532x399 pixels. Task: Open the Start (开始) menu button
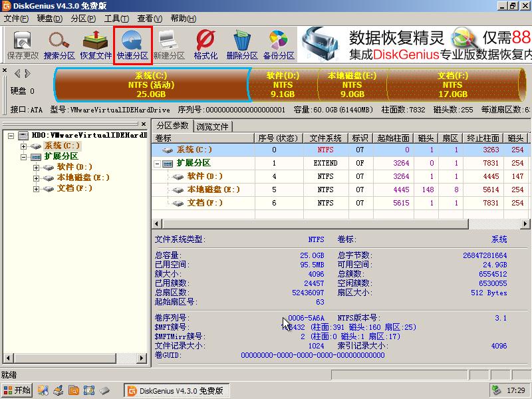pyautogui.click(x=17, y=390)
